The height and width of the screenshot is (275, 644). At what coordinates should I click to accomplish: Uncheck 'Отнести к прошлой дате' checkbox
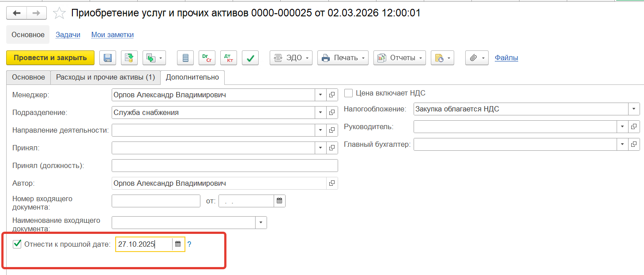(17, 244)
